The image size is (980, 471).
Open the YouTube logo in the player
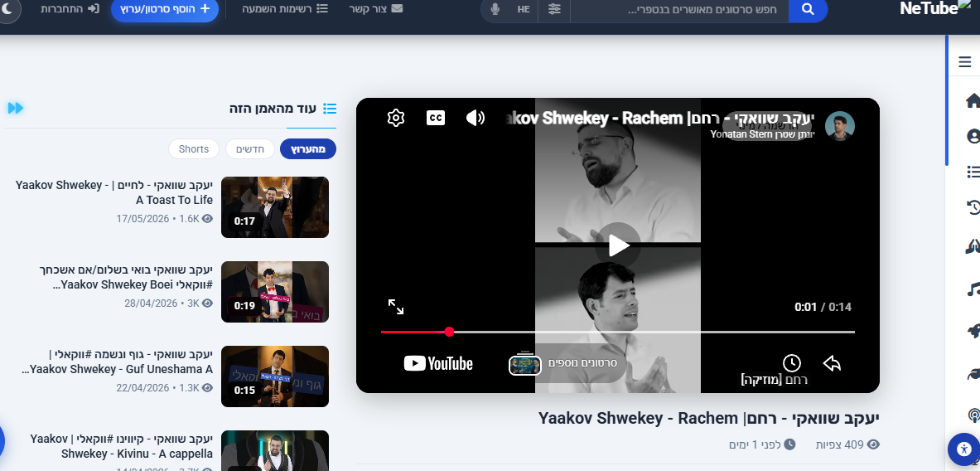[438, 363]
